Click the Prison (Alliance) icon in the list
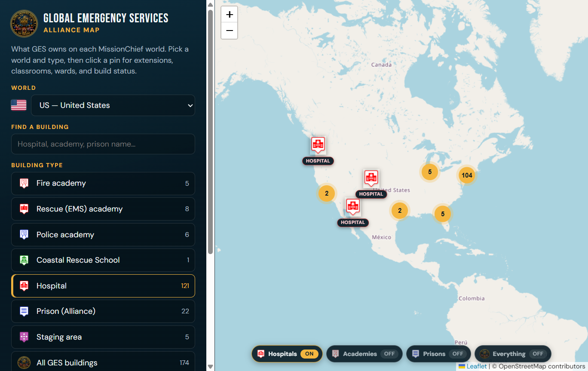 click(x=24, y=311)
